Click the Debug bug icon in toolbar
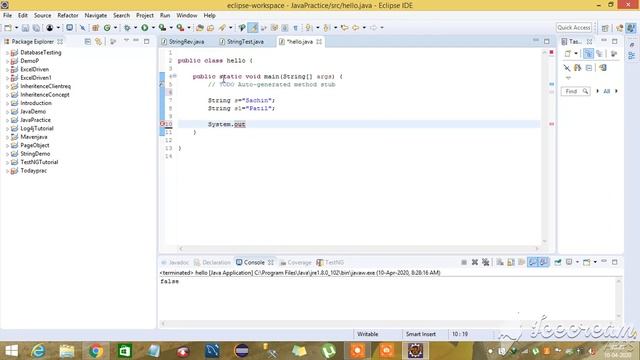Screen dimensions: 640x360 pyautogui.click(x=127, y=28)
